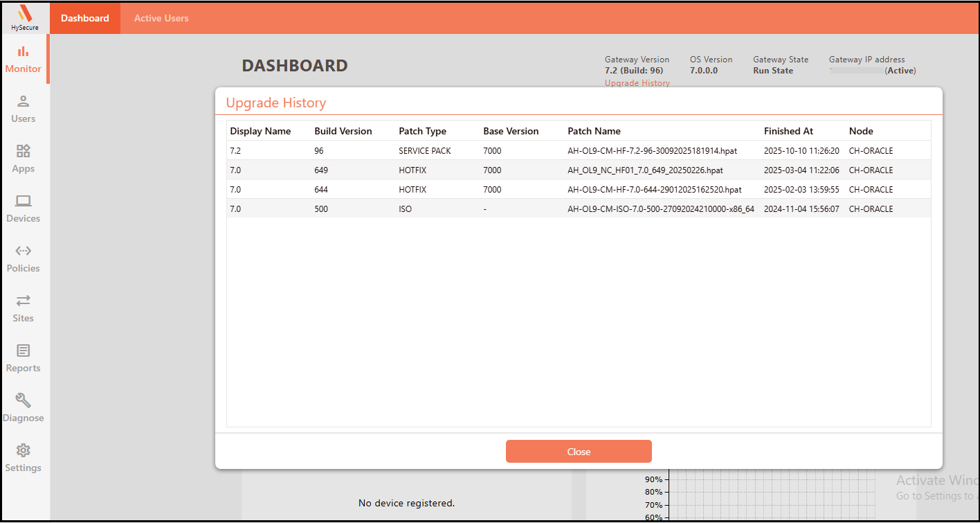Click the Sites arrows icon
The width and height of the screenshot is (980, 523).
[x=24, y=301]
